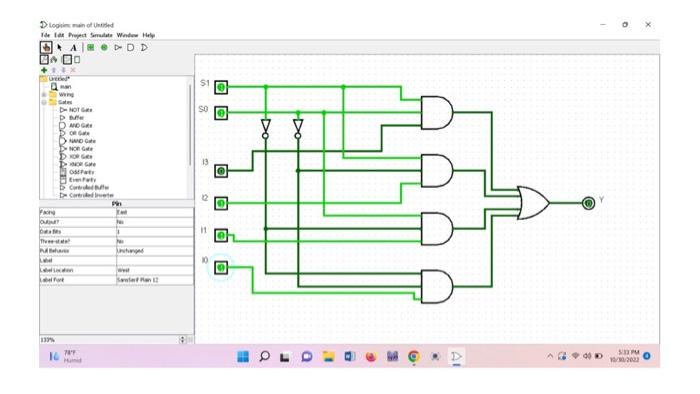
Task: Select OR Gate in the library tree
Action: 74,133
